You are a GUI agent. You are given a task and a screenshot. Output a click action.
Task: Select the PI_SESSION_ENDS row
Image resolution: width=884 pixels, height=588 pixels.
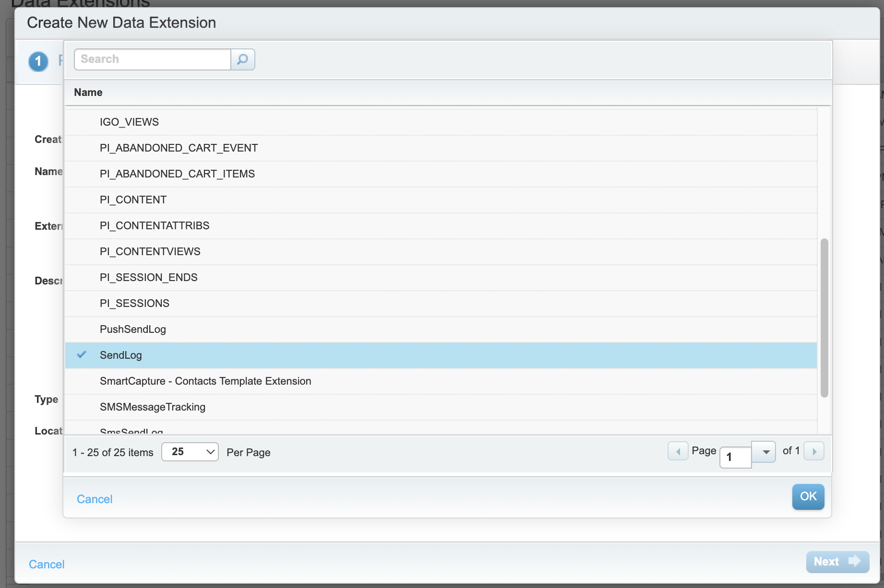point(441,278)
